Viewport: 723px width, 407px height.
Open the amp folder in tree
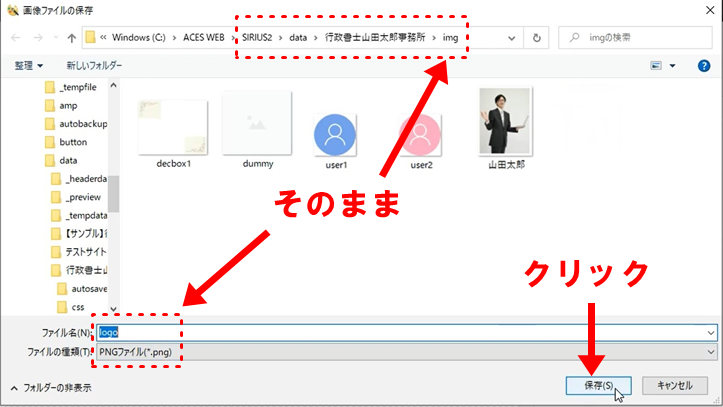(x=68, y=106)
